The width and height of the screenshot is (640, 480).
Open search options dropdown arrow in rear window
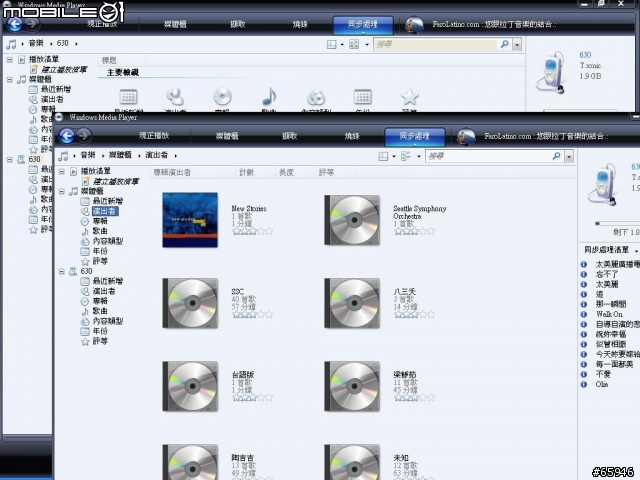[517, 44]
